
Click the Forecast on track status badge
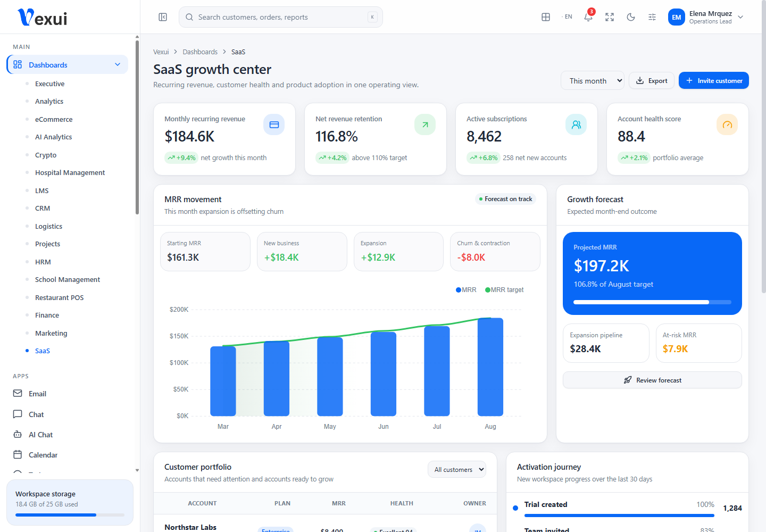pyautogui.click(x=505, y=199)
